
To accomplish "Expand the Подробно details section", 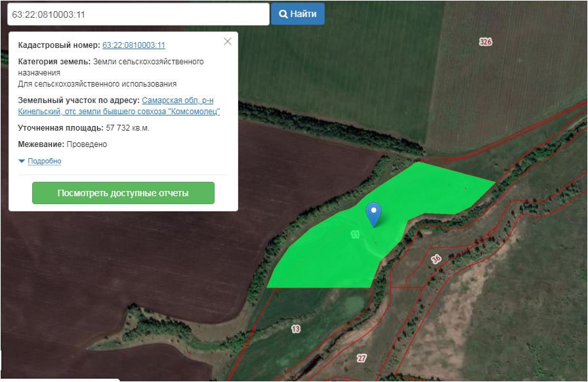I will pos(44,161).
